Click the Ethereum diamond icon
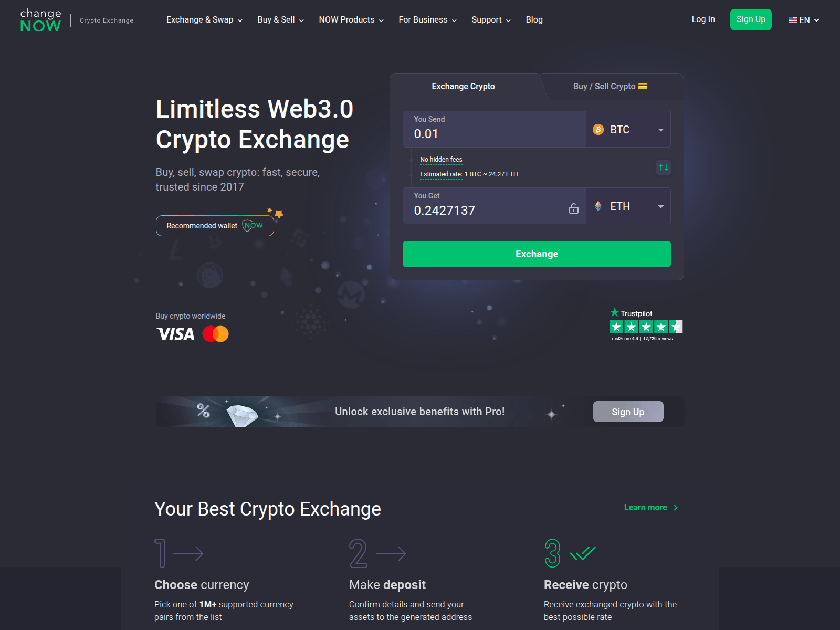 coord(598,206)
